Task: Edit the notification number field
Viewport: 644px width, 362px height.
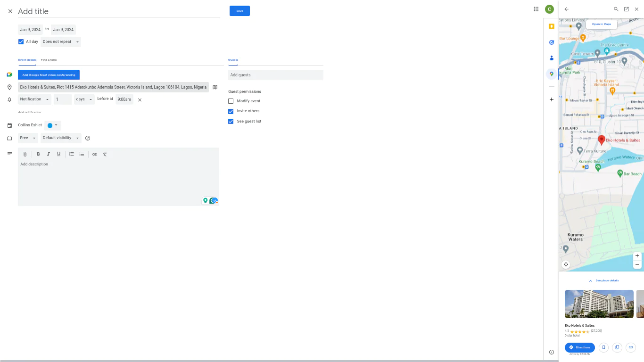Action: (x=63, y=99)
